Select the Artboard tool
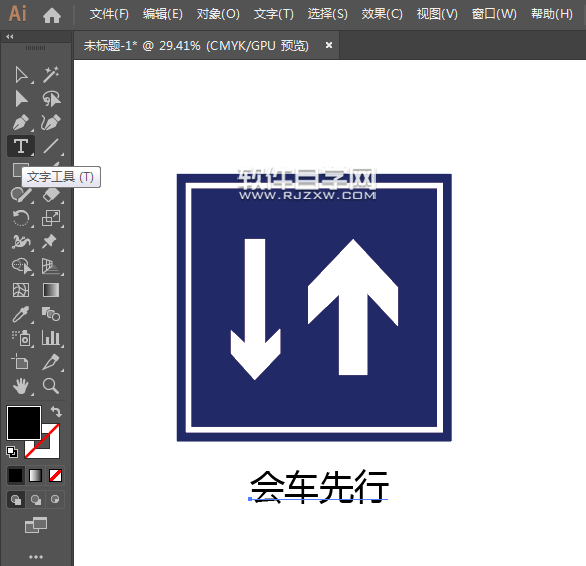The image size is (586, 566). tap(20, 362)
